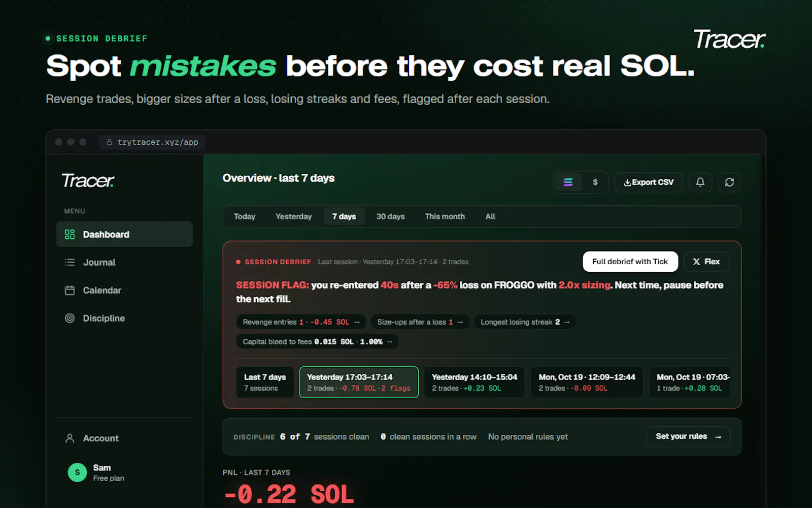The width and height of the screenshot is (812, 508).
Task: Click the address bar lock icon
Action: click(x=109, y=142)
